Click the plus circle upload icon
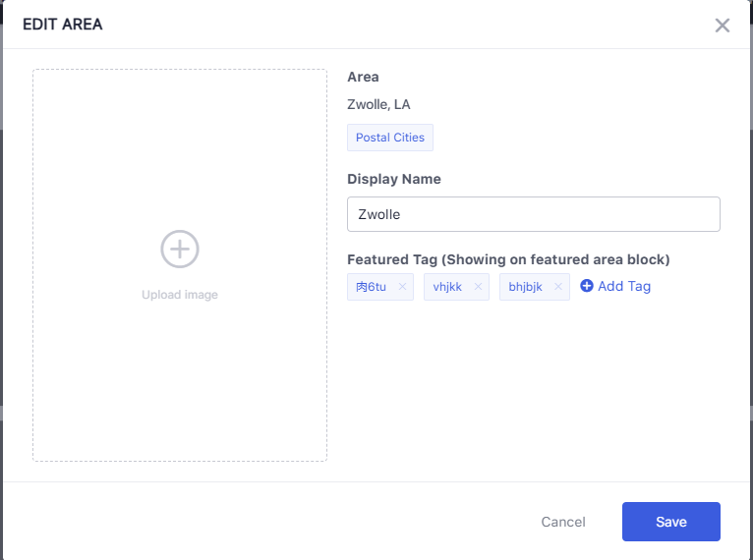This screenshot has width=753, height=560. point(180,249)
